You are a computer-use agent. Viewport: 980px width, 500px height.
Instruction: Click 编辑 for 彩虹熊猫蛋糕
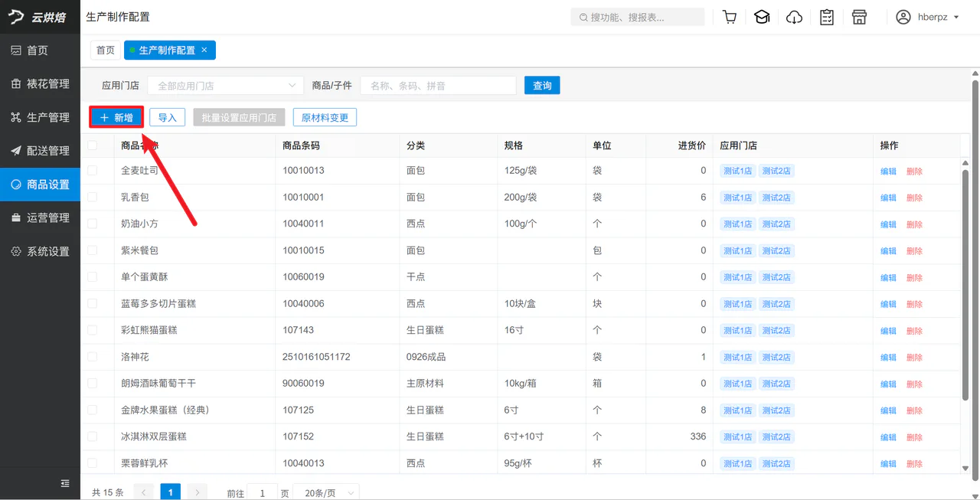click(888, 331)
